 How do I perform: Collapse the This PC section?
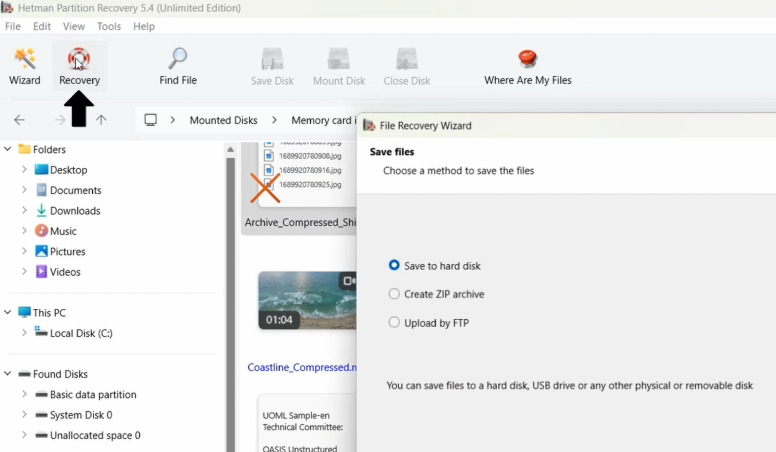(x=8, y=312)
